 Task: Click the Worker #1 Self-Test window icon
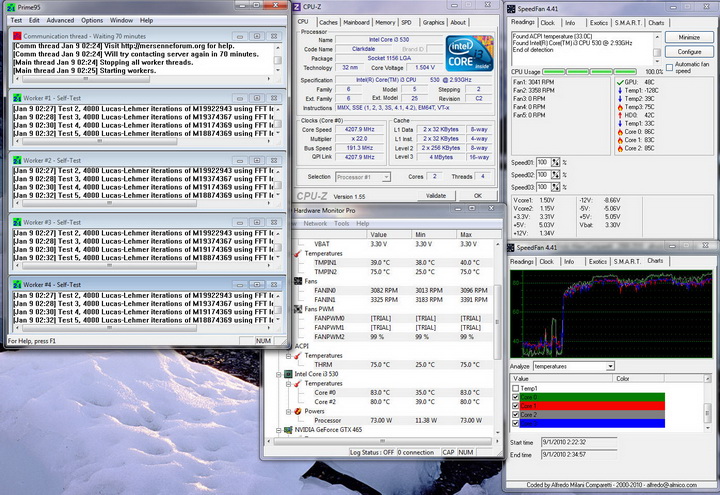(x=17, y=98)
